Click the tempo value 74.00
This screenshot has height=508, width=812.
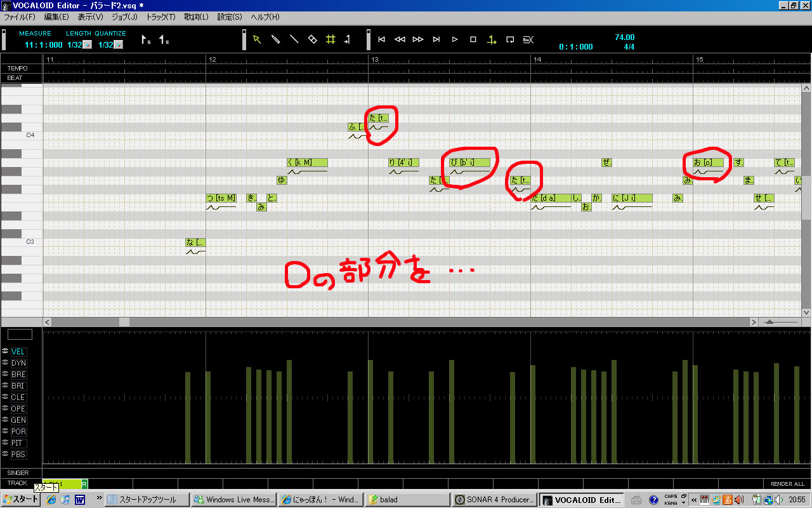click(x=625, y=37)
